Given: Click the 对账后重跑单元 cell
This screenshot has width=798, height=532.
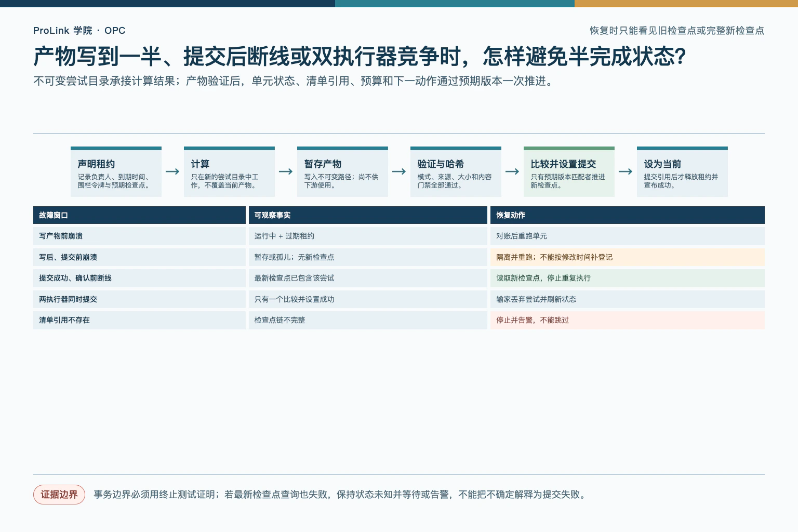Looking at the screenshot, I should tap(628, 236).
